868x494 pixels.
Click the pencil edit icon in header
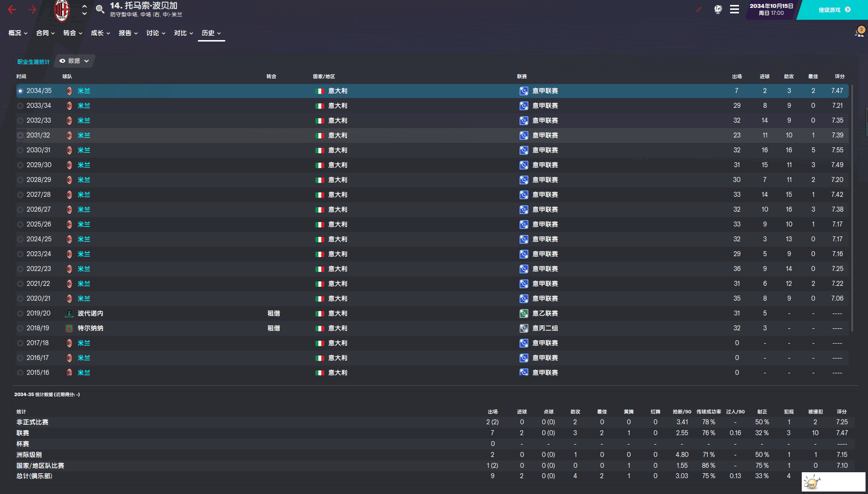(x=699, y=9)
